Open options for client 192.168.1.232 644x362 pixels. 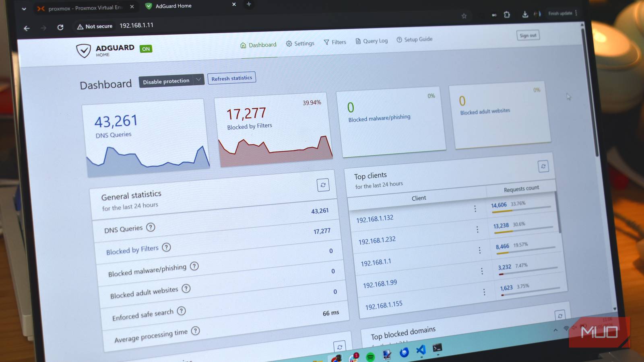(x=477, y=229)
